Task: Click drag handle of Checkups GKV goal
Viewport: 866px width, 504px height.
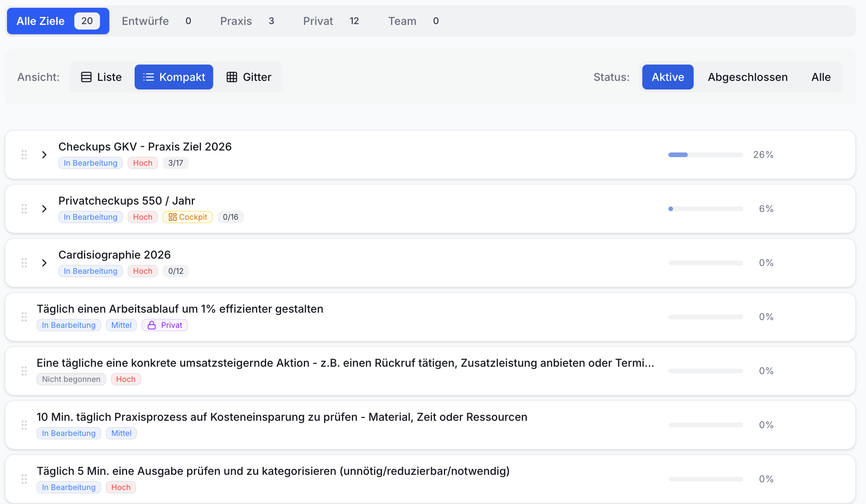Action: click(24, 155)
